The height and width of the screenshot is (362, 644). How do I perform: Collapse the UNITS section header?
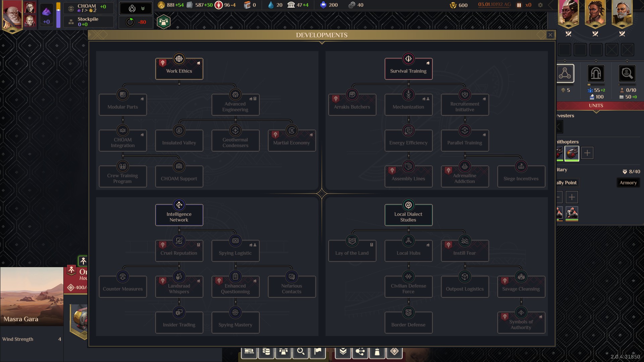pyautogui.click(x=596, y=106)
